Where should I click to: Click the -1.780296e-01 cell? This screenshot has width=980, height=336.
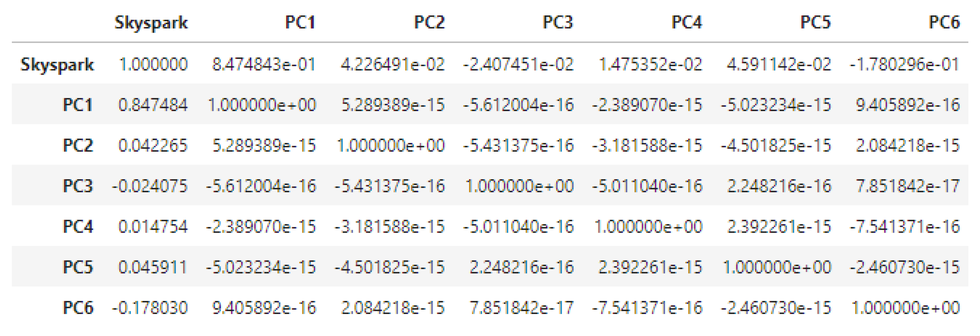[x=905, y=64]
